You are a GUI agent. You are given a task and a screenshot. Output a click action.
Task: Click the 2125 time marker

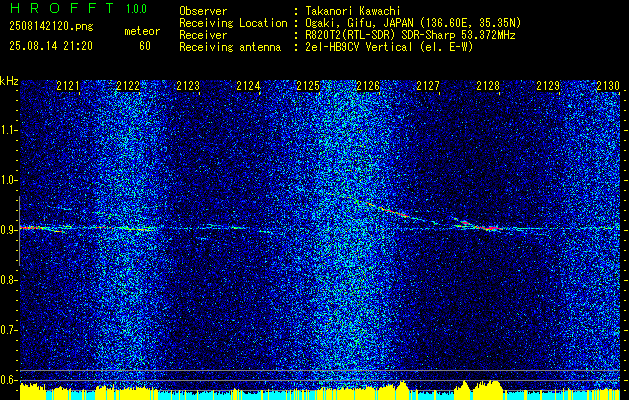(308, 86)
